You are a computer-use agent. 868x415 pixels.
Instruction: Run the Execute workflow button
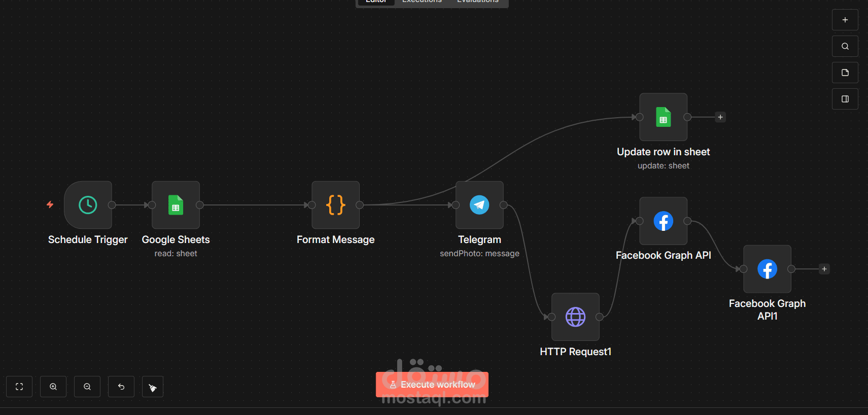[x=432, y=385]
